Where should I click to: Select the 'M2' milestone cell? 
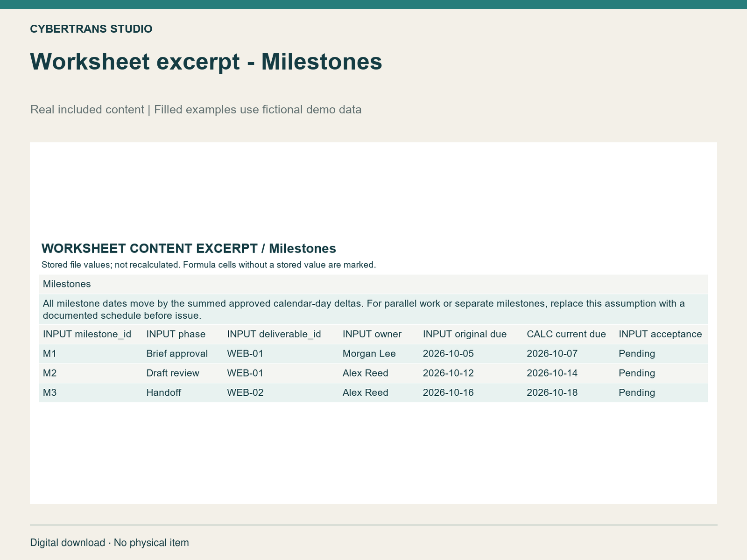49,373
